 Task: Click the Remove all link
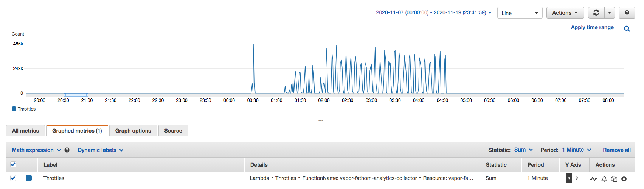coord(617,150)
